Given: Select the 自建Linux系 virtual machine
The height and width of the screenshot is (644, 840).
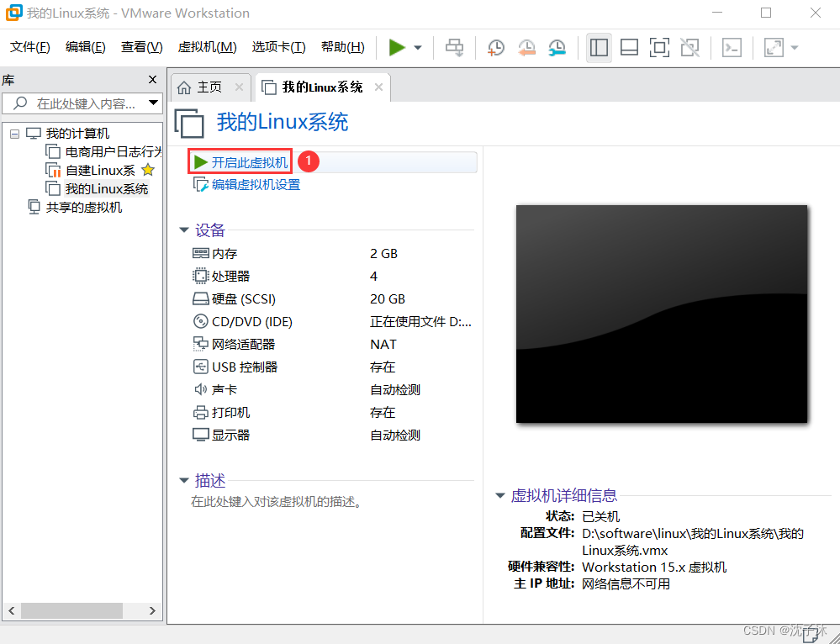Looking at the screenshot, I should [x=100, y=171].
